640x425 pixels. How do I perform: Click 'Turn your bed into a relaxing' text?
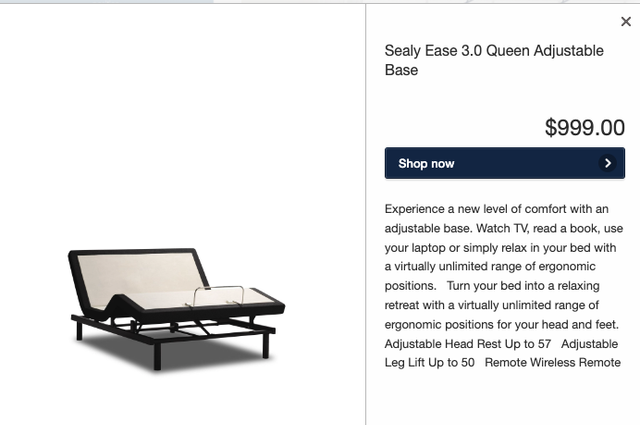[523, 286]
